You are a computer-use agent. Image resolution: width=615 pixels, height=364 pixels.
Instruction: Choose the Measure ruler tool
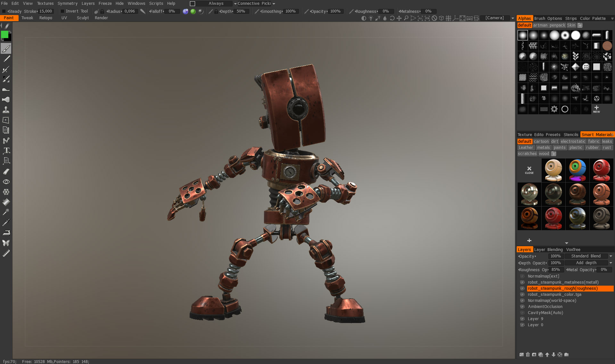6,254
